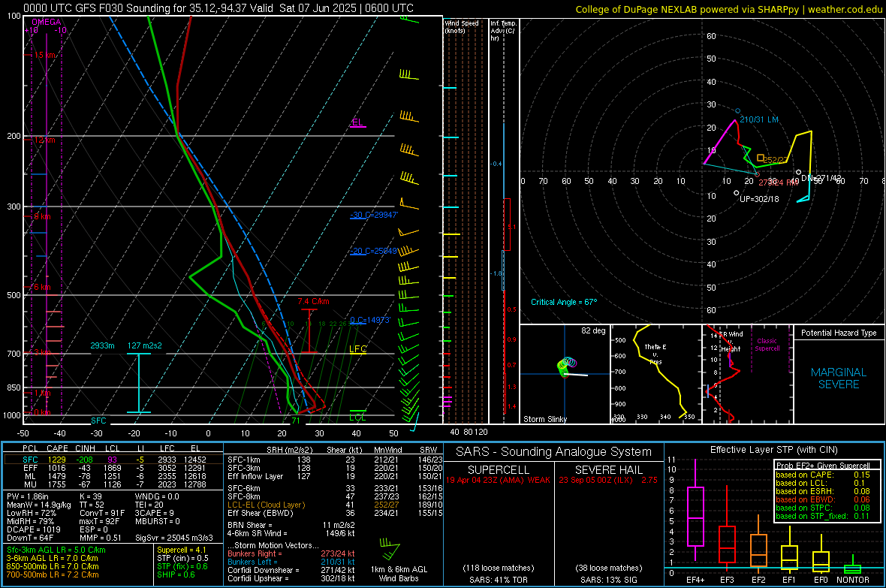Click the weather.cod.edu NEXLAB credit text
The image size is (886, 588).
point(729,9)
